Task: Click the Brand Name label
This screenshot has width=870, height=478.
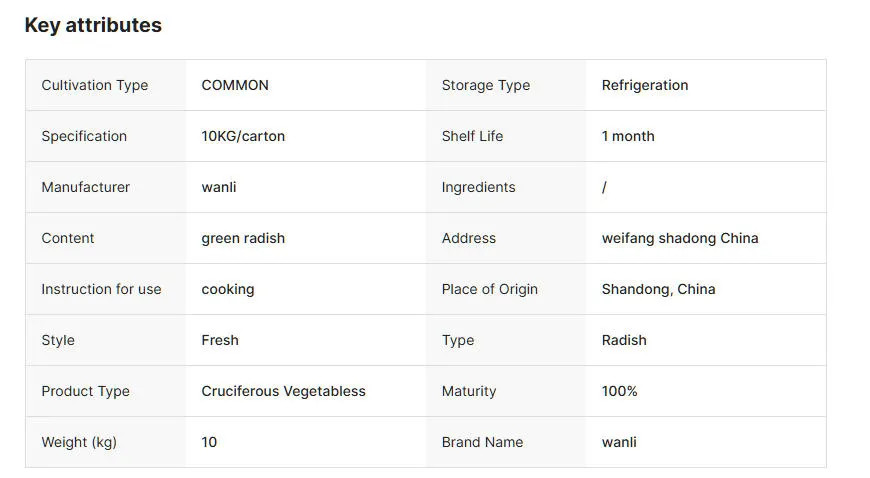Action: coord(483,442)
